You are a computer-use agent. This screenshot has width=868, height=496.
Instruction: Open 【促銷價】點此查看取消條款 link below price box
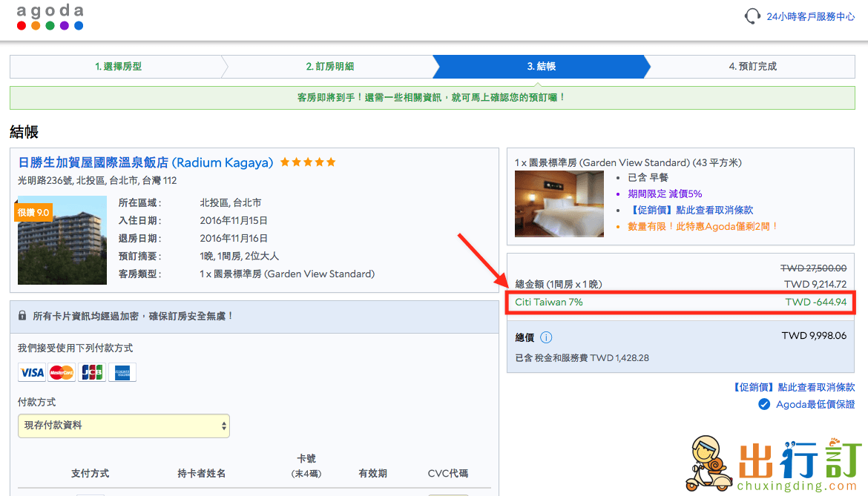pyautogui.click(x=793, y=387)
